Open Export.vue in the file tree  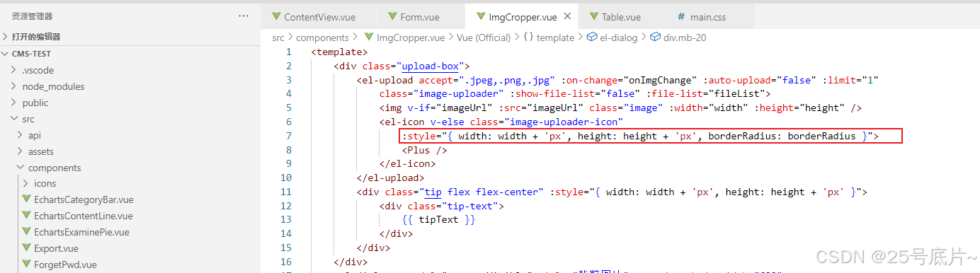pos(56,248)
